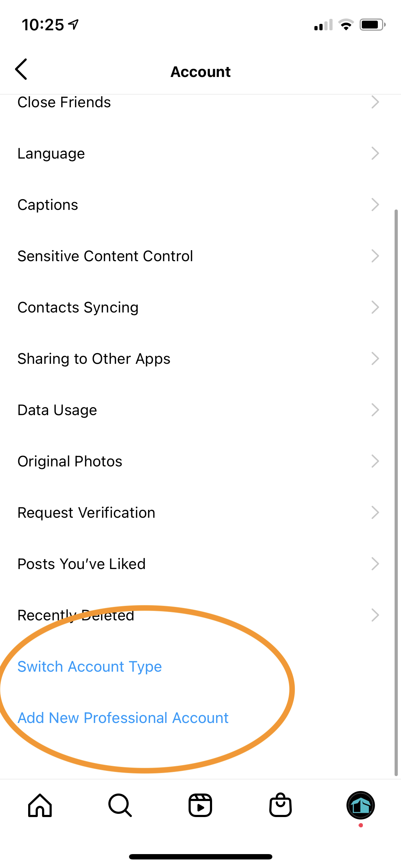This screenshot has height=868, width=401.
Task: Open the Home feed tab icon
Action: (40, 805)
